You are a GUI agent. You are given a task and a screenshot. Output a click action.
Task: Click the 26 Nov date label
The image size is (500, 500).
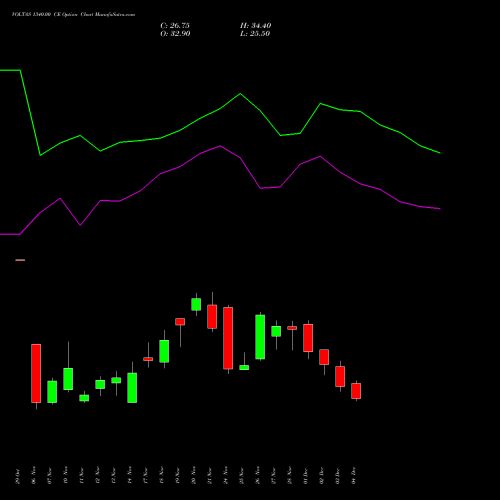(258, 476)
